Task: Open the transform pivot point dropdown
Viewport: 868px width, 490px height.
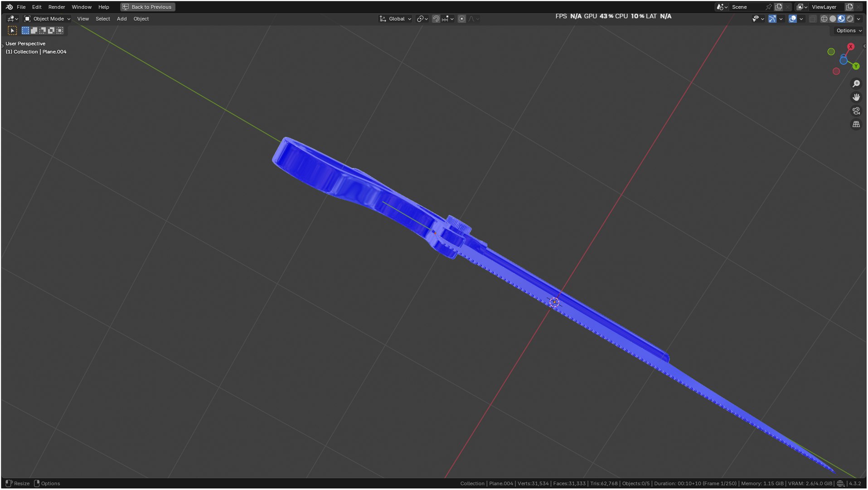Action: [422, 19]
